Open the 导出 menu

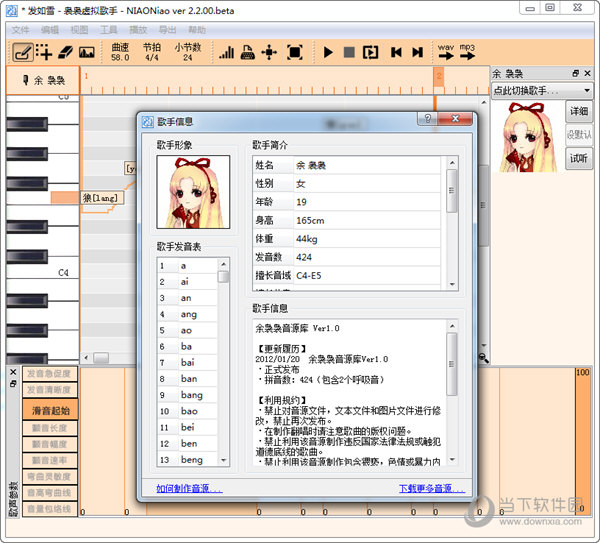(x=168, y=30)
